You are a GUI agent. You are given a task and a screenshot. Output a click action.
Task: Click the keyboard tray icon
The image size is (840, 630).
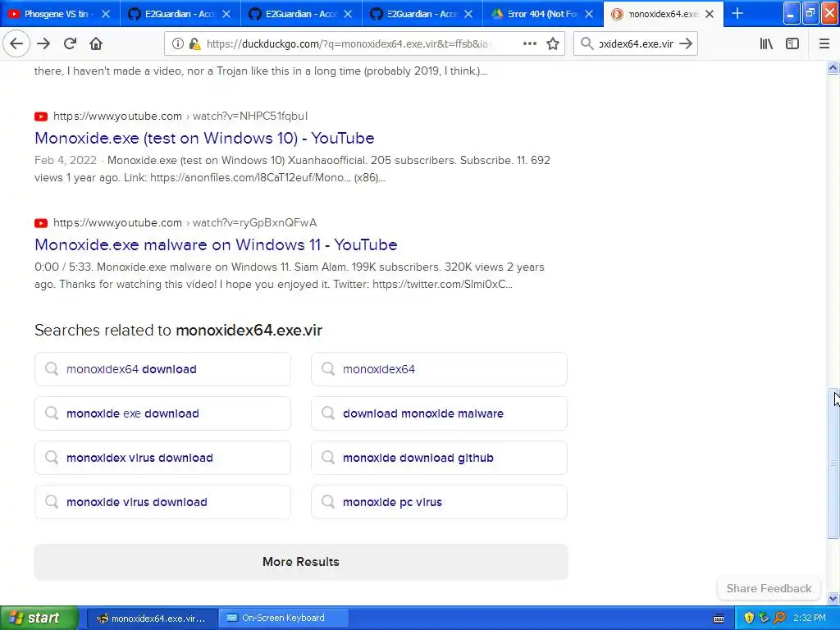719,619
